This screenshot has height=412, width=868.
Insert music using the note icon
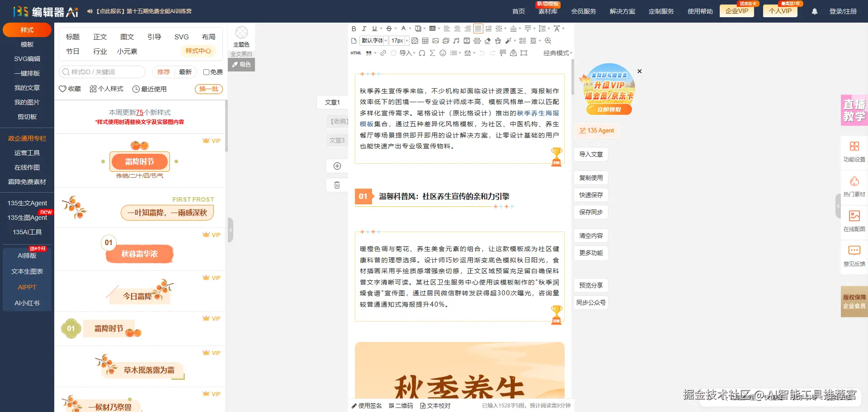click(456, 41)
